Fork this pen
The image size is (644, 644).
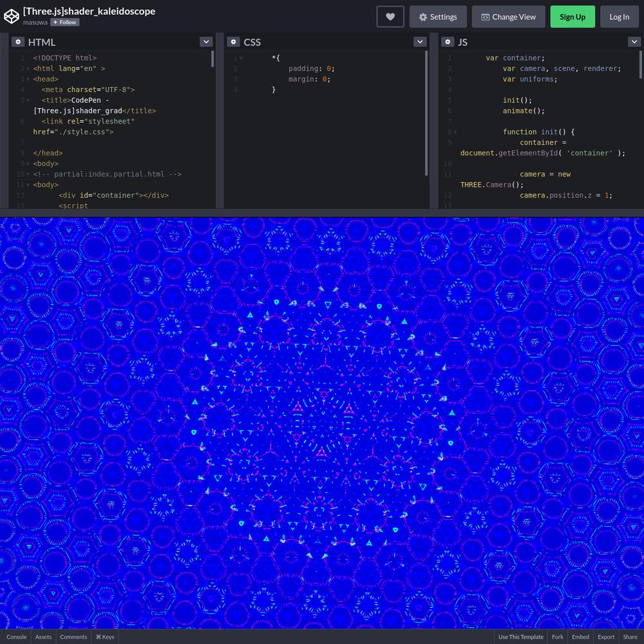[x=557, y=637]
